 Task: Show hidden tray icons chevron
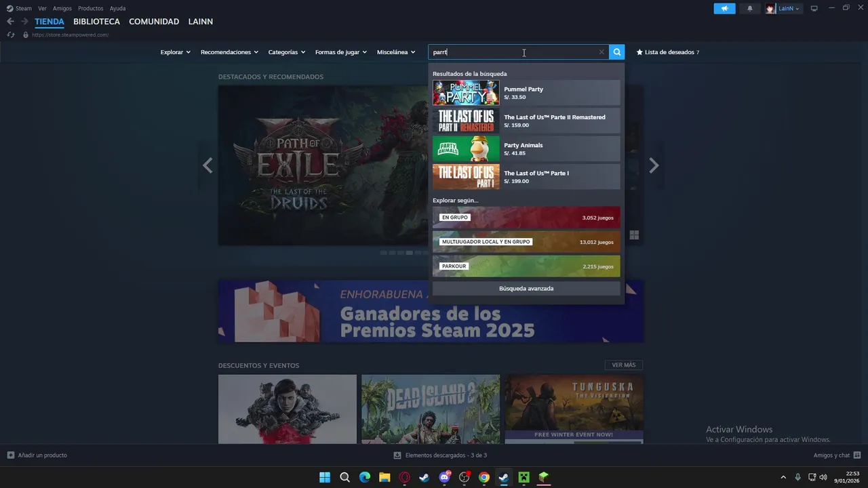(x=783, y=477)
